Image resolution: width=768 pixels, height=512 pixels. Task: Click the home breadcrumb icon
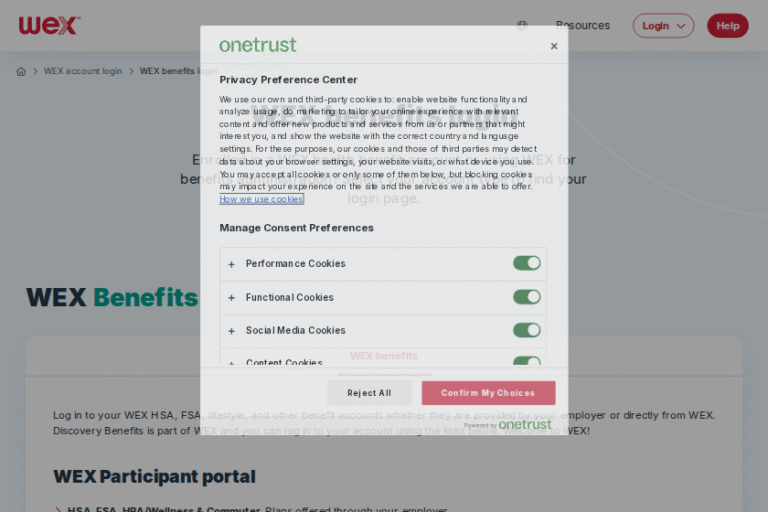(21, 72)
